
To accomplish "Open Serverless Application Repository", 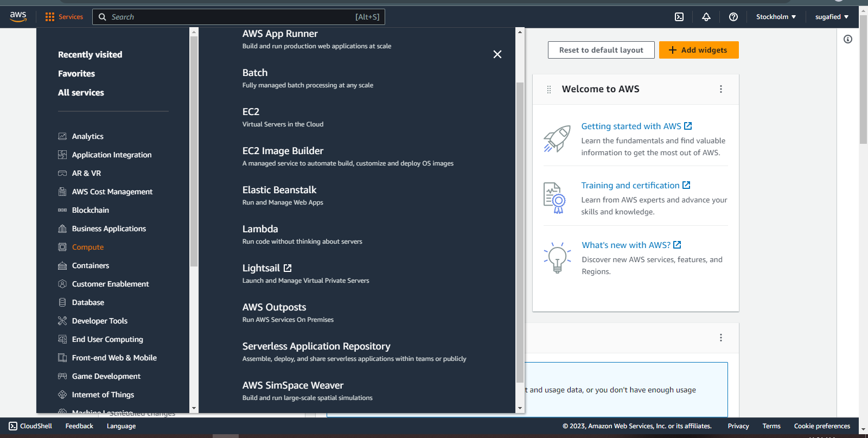I will (316, 346).
